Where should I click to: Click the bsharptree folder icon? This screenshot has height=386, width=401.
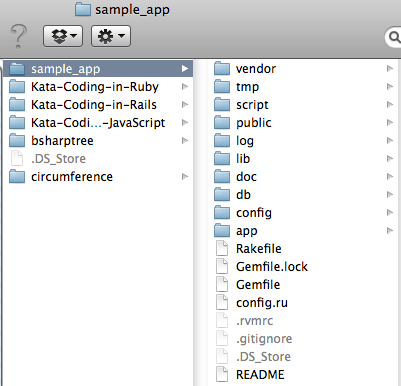pyautogui.click(x=17, y=141)
